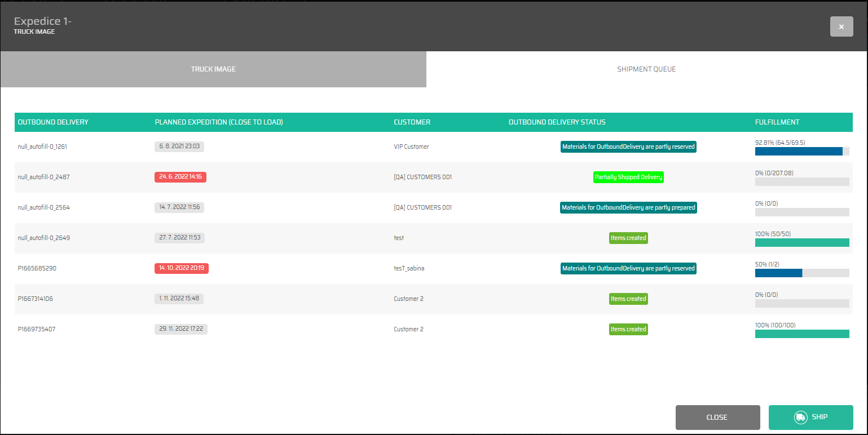The image size is (868, 435).
Task: Select outbound delivery P1665685290
Action: tap(37, 268)
